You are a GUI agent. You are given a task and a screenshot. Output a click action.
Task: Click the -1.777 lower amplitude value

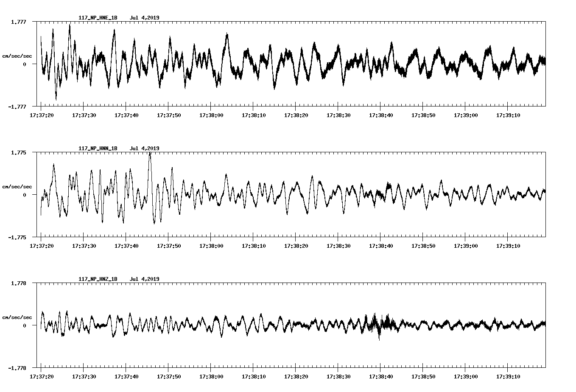(x=17, y=106)
